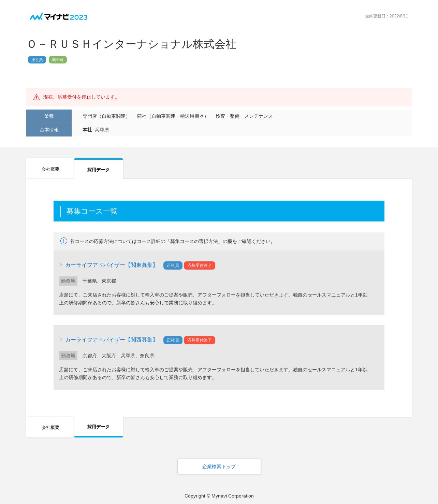The width and height of the screenshot is (438, 504).
Task: Click the 既卒可 green badge
Action: click(x=58, y=60)
